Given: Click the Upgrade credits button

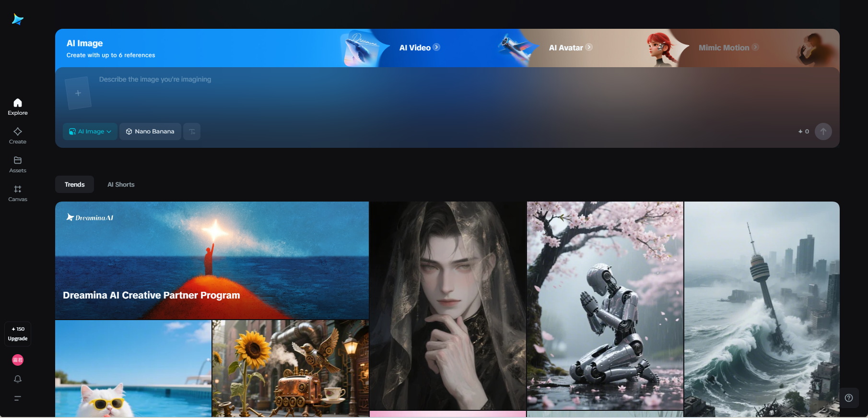Looking at the screenshot, I should coord(18,334).
